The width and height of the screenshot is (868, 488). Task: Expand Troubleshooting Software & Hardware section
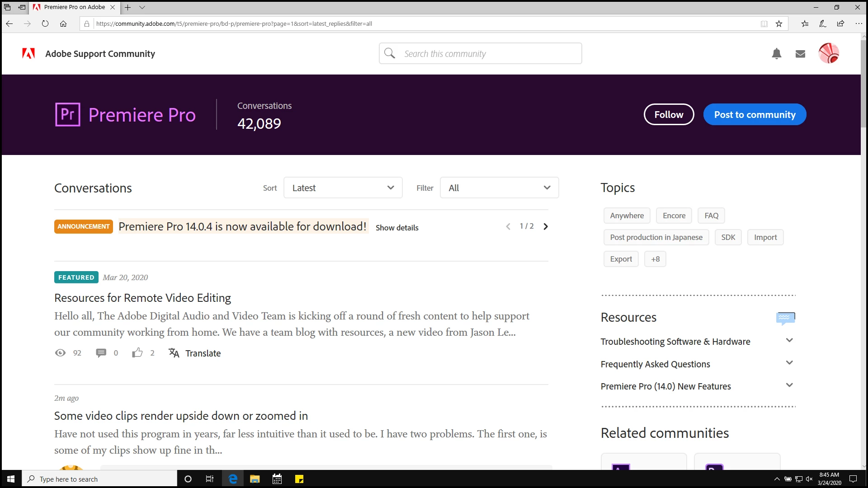789,341
